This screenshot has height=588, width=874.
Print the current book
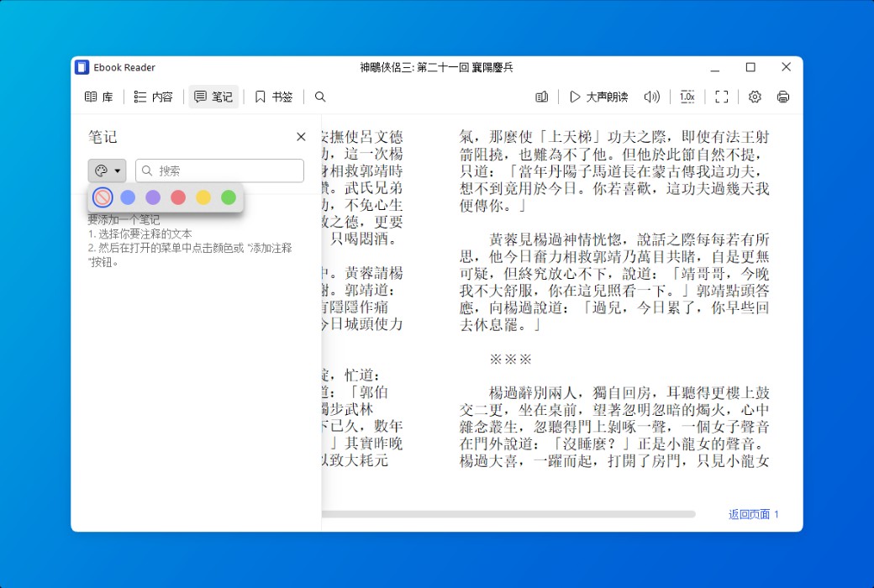pos(782,97)
